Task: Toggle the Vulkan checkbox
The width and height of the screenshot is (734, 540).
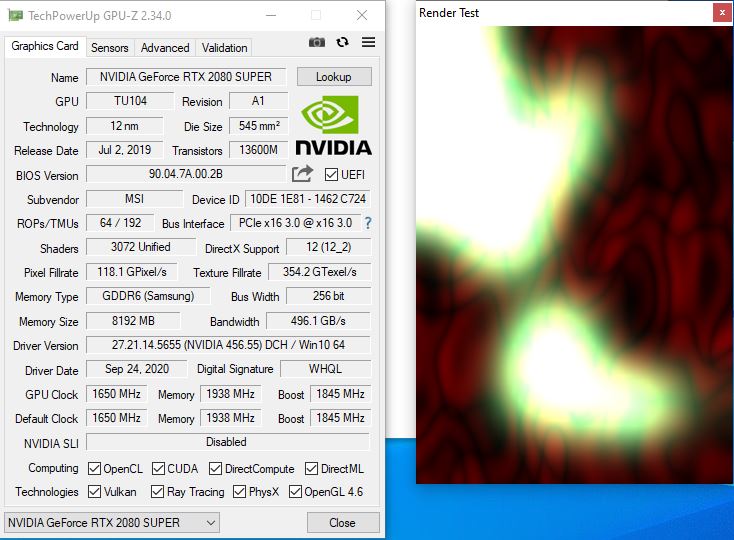Action: point(95,492)
